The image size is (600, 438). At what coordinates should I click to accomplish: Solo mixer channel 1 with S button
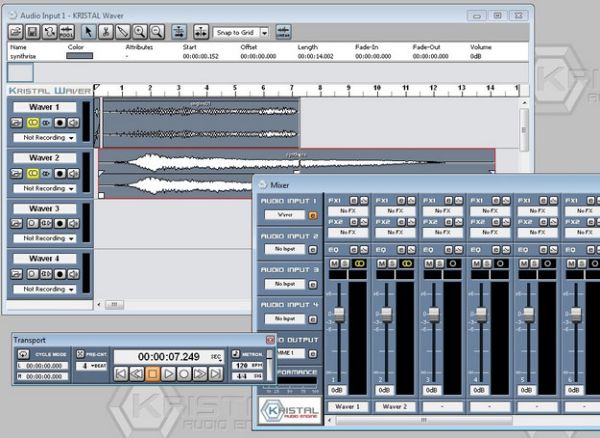click(x=345, y=264)
